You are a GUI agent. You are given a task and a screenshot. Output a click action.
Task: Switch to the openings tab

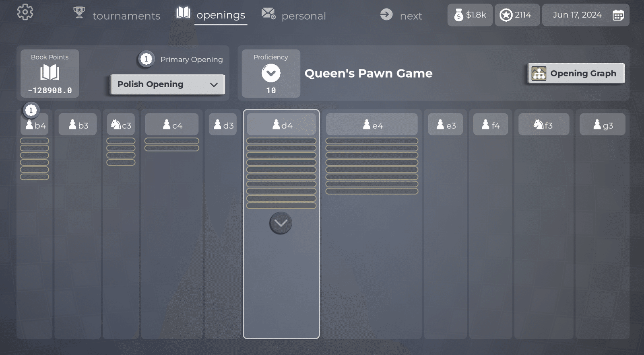221,15
